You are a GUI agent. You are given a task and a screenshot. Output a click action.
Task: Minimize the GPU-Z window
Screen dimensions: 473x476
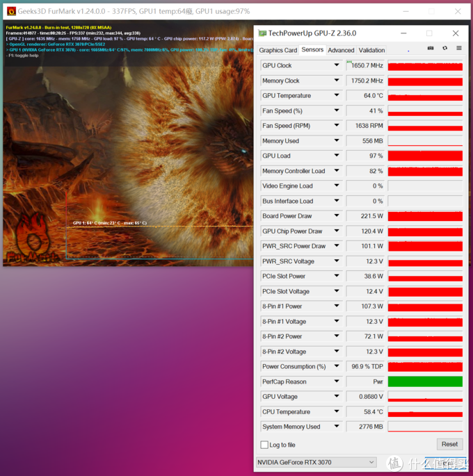click(403, 33)
